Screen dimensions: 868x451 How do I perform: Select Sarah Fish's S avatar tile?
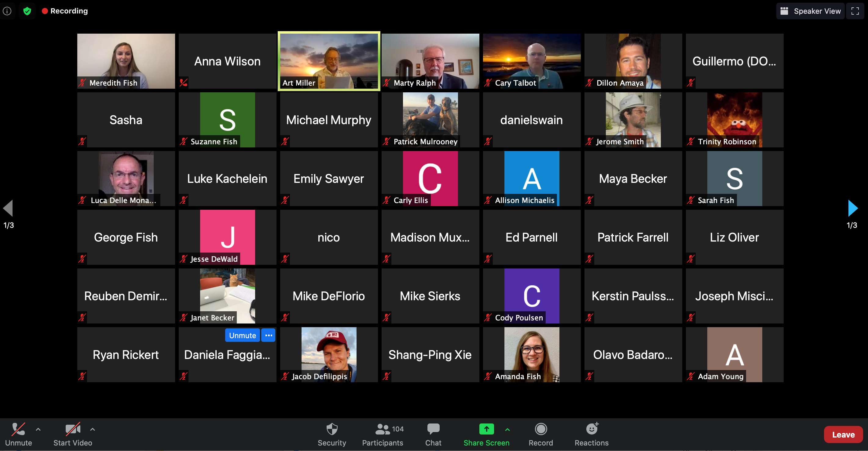coord(734,179)
